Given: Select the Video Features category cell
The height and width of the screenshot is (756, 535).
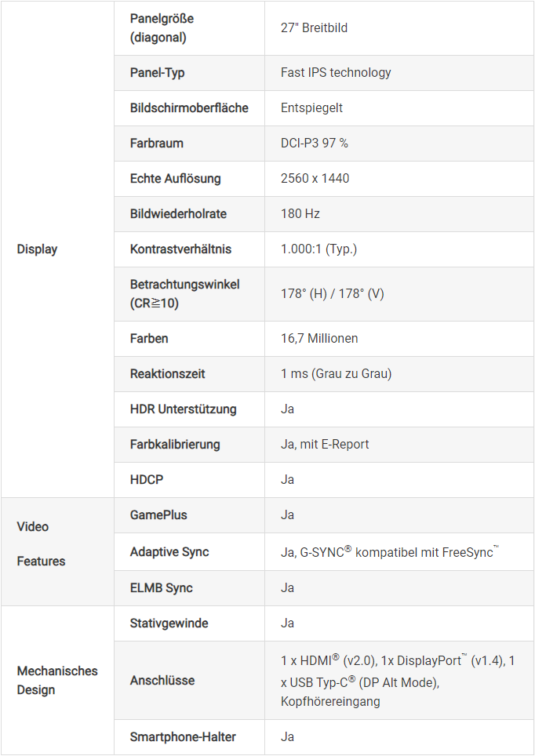Looking at the screenshot, I should click(43, 543).
